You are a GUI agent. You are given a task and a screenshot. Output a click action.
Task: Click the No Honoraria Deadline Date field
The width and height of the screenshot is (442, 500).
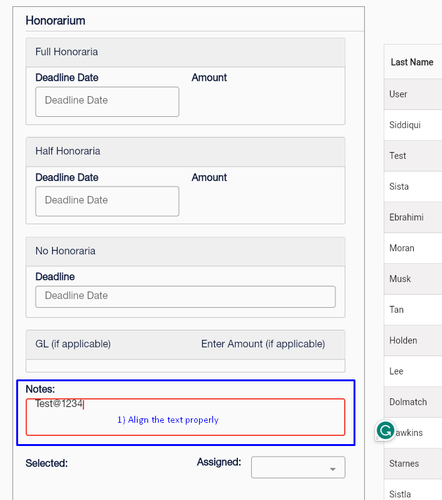(185, 297)
